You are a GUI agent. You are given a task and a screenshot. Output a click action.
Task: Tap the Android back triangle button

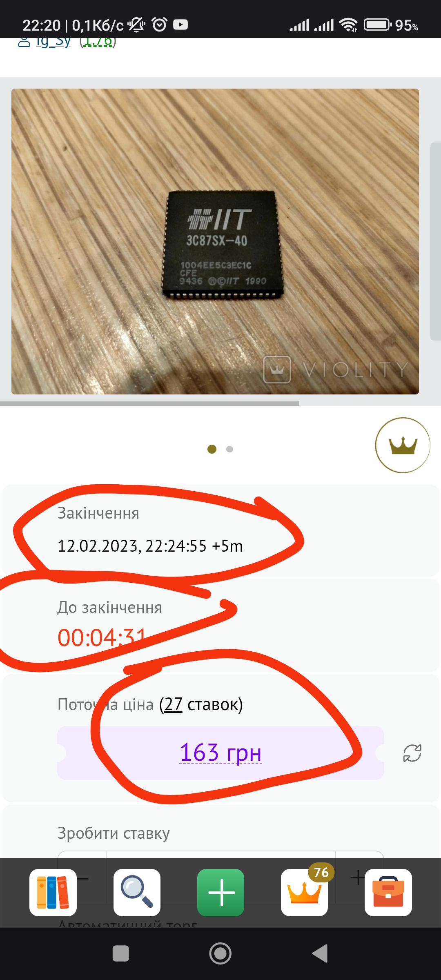click(320, 953)
